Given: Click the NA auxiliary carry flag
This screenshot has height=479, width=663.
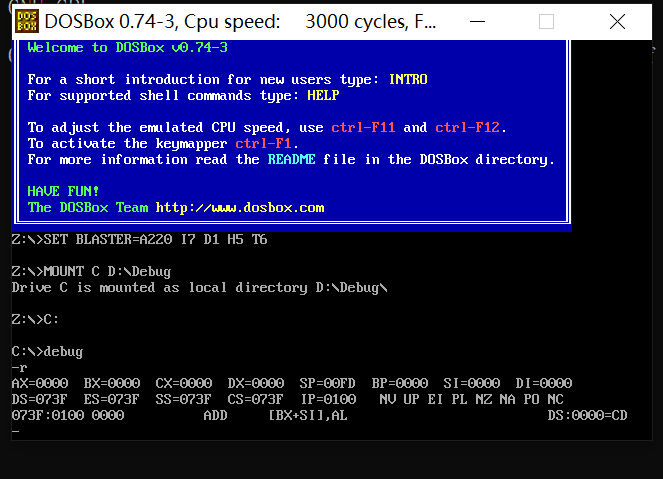Looking at the screenshot, I should tap(507, 400).
